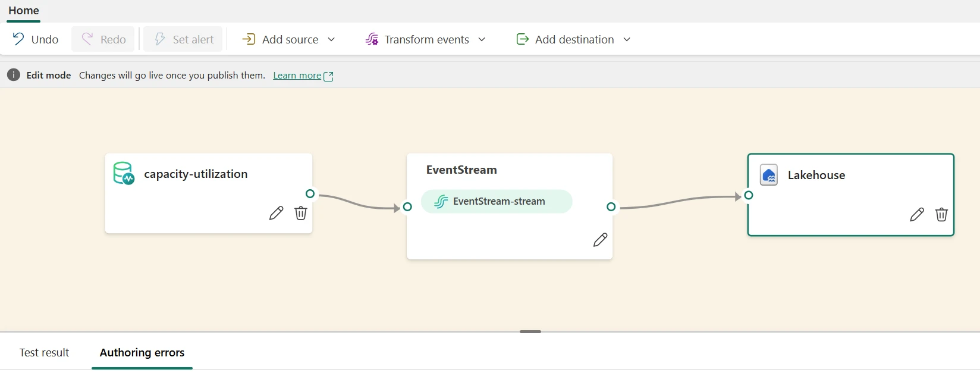Click the bottom panel splitter handle
Image resolution: width=980 pixels, height=379 pixels.
tap(530, 331)
